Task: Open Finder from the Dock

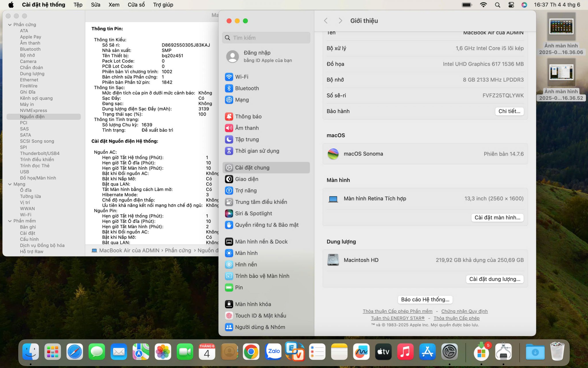Action: pos(30,352)
